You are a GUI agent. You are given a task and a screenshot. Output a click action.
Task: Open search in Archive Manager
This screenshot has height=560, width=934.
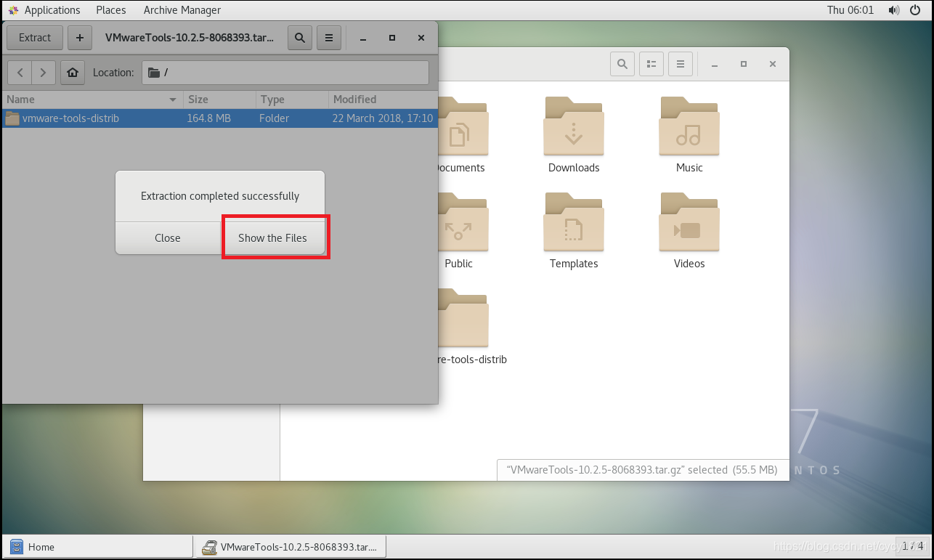tap(300, 38)
